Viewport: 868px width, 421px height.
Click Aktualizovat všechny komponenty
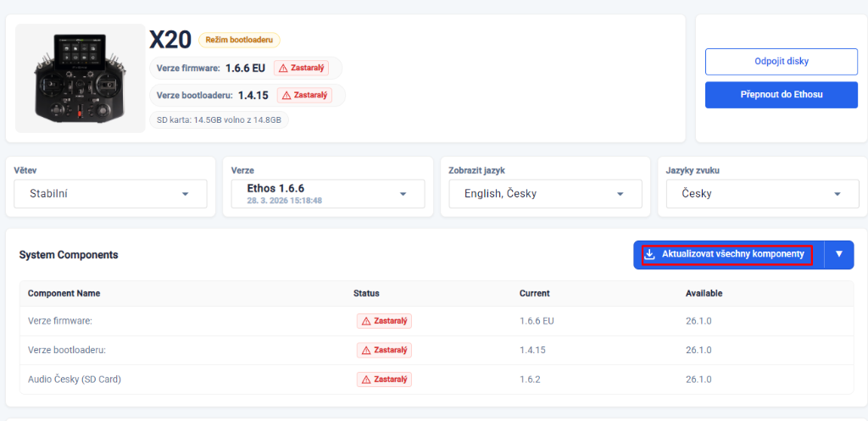pyautogui.click(x=732, y=254)
